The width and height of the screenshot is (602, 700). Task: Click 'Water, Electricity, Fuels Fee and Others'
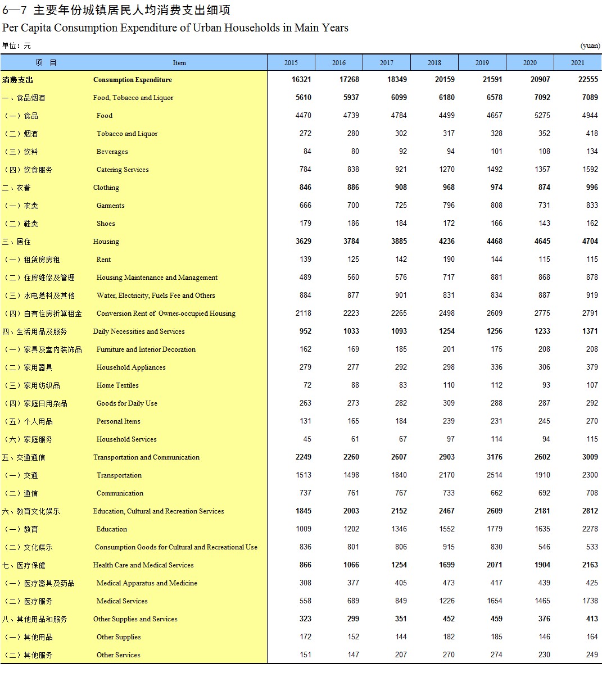[156, 296]
